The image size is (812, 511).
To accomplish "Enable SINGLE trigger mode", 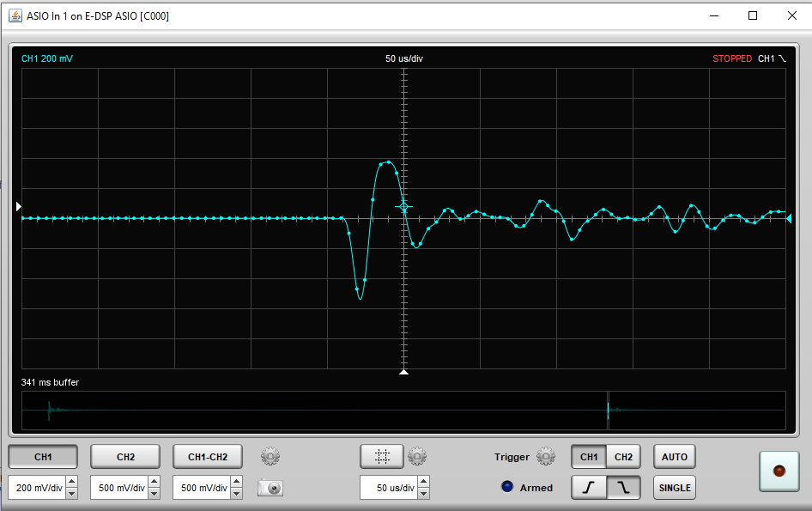I will (675, 488).
